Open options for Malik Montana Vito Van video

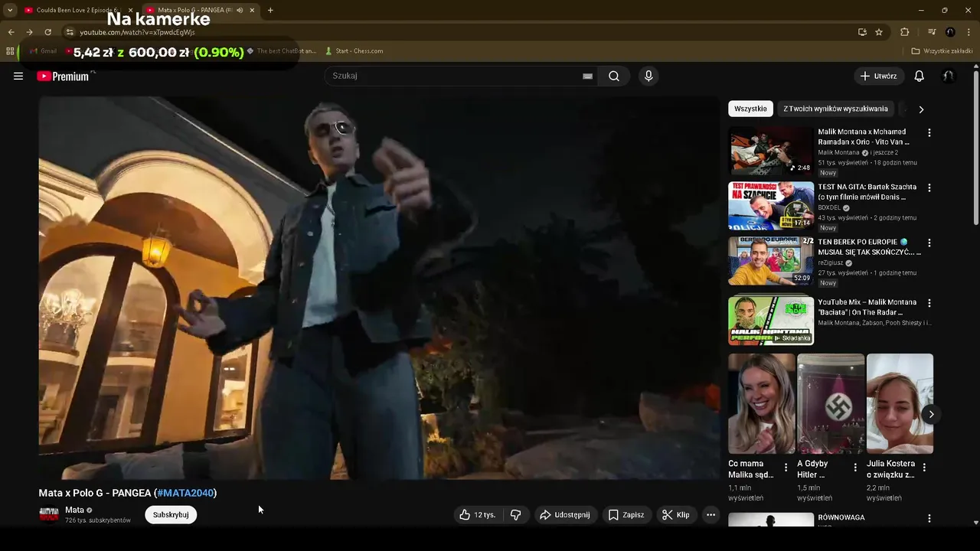[929, 132]
